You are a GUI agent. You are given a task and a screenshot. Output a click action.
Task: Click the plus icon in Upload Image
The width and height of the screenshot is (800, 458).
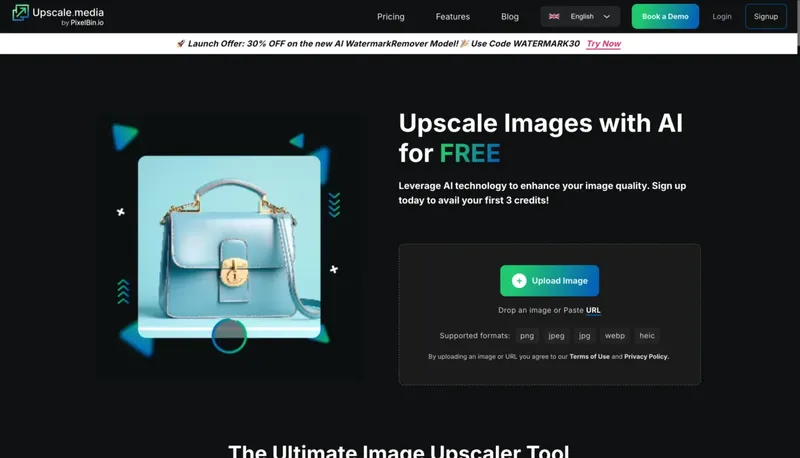(519, 281)
